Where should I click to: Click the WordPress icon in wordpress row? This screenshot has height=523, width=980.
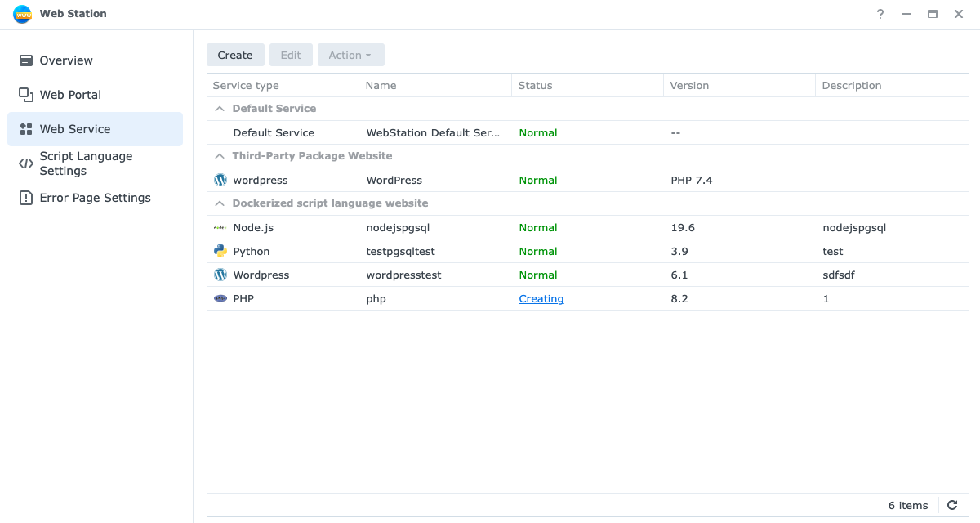click(x=220, y=180)
